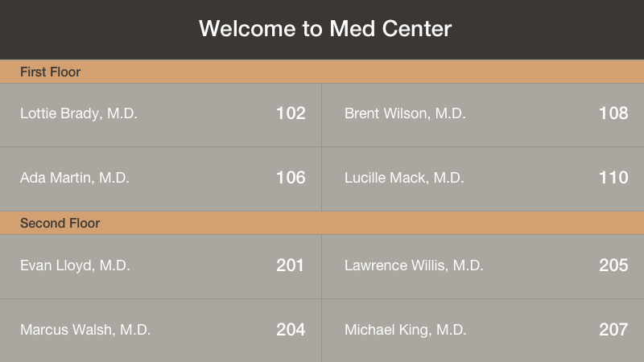
Task: Click room number 106
Action: [x=291, y=178]
